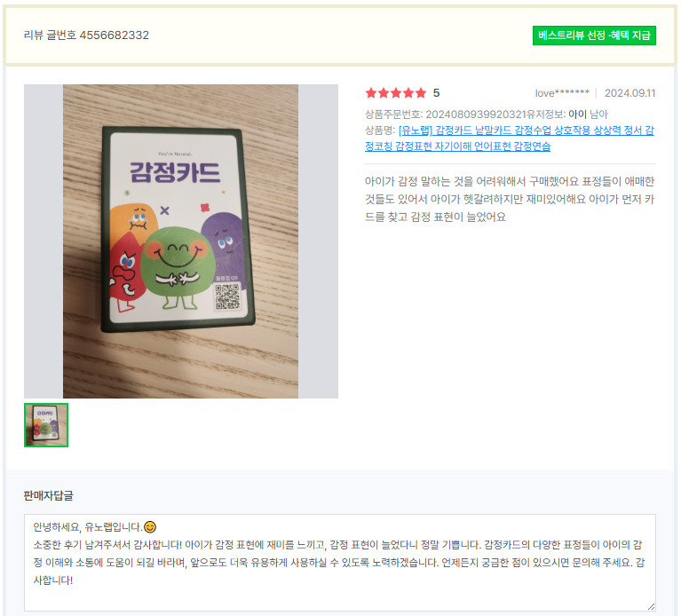Click the second red rating star

(x=384, y=93)
